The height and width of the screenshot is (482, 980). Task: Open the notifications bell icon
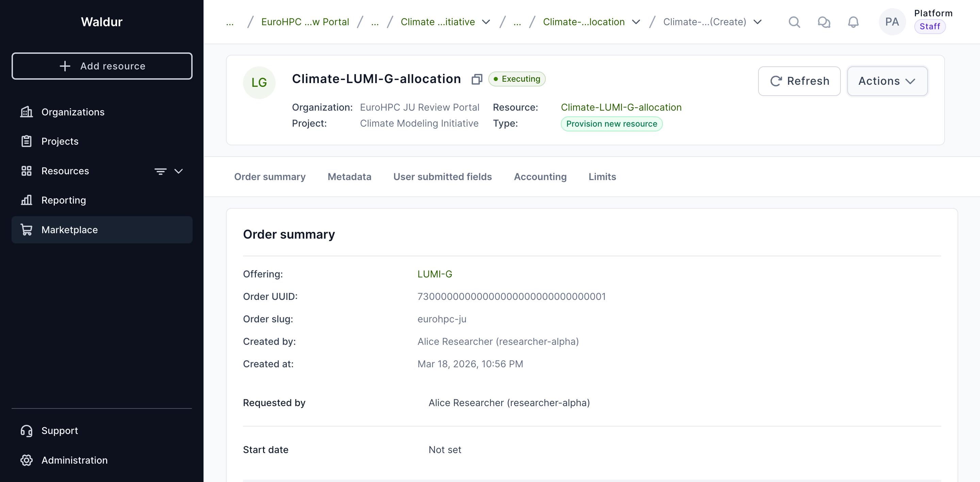[x=853, y=22]
